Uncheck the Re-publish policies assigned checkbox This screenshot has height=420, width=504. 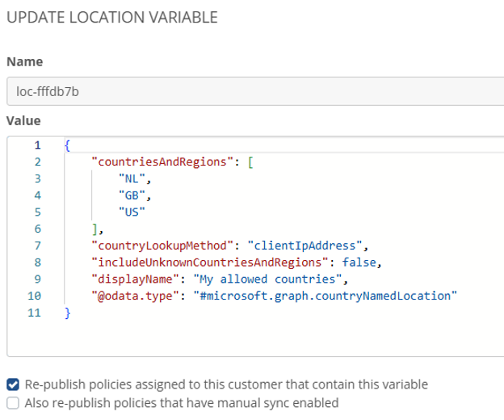(x=12, y=384)
